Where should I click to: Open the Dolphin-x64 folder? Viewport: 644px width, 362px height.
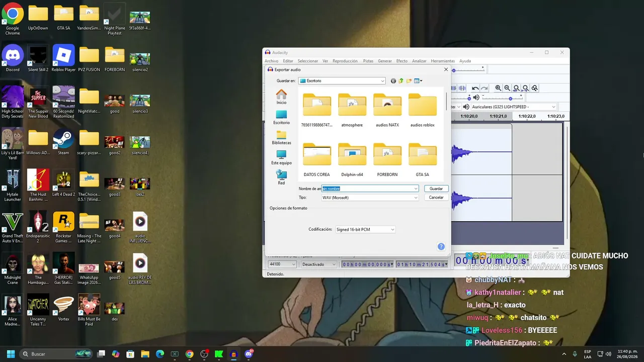(x=352, y=160)
